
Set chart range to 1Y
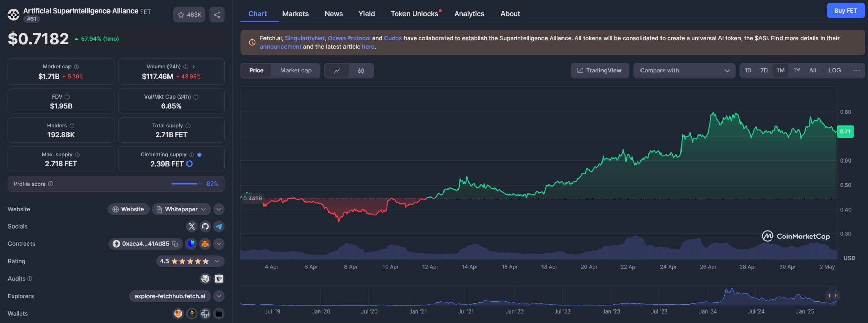[x=796, y=70]
